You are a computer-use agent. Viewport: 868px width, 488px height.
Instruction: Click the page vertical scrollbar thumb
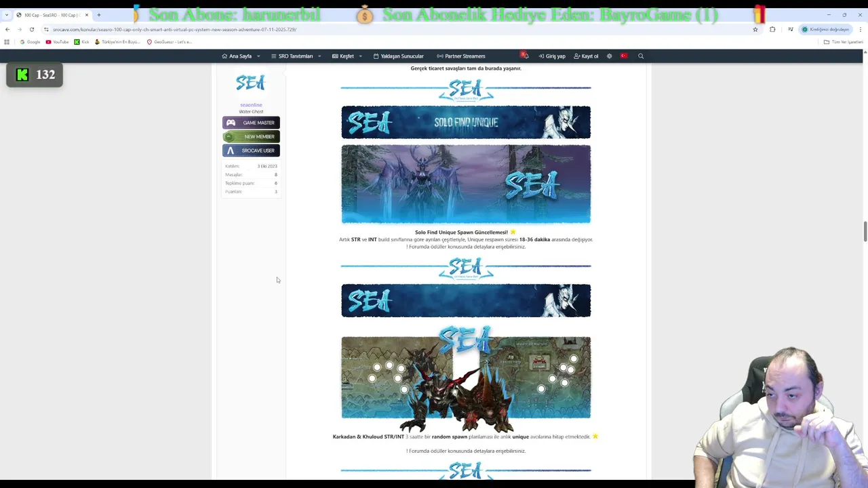coord(865,230)
